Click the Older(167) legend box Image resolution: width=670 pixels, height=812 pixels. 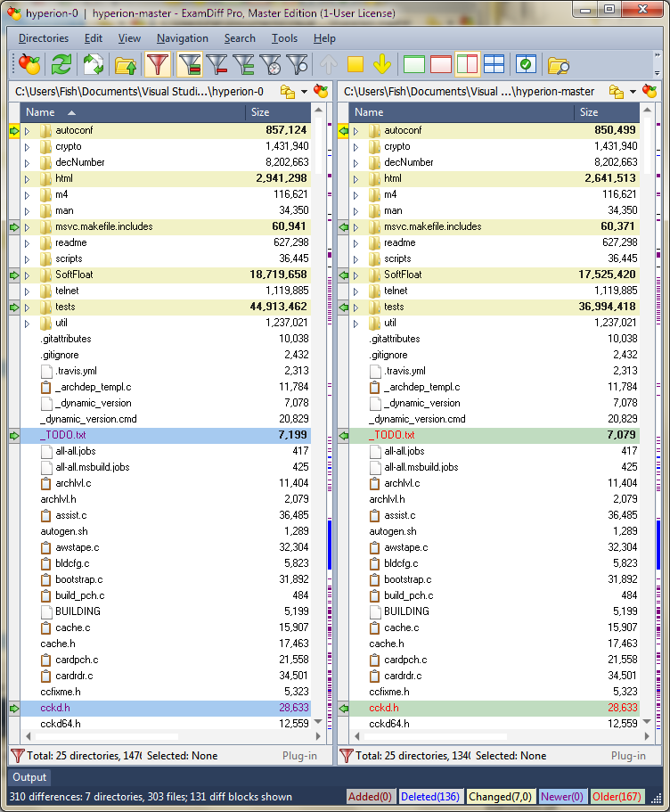pos(617,797)
